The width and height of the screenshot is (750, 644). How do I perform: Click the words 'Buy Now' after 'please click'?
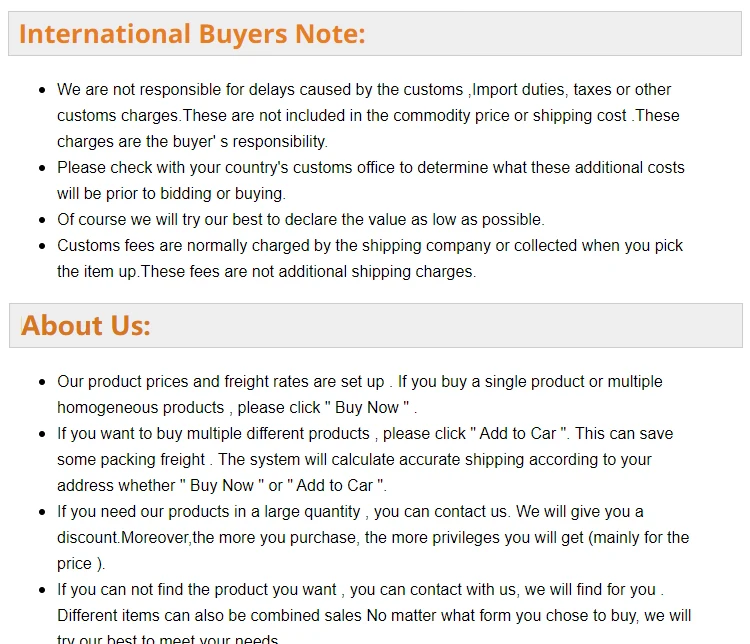366,408
